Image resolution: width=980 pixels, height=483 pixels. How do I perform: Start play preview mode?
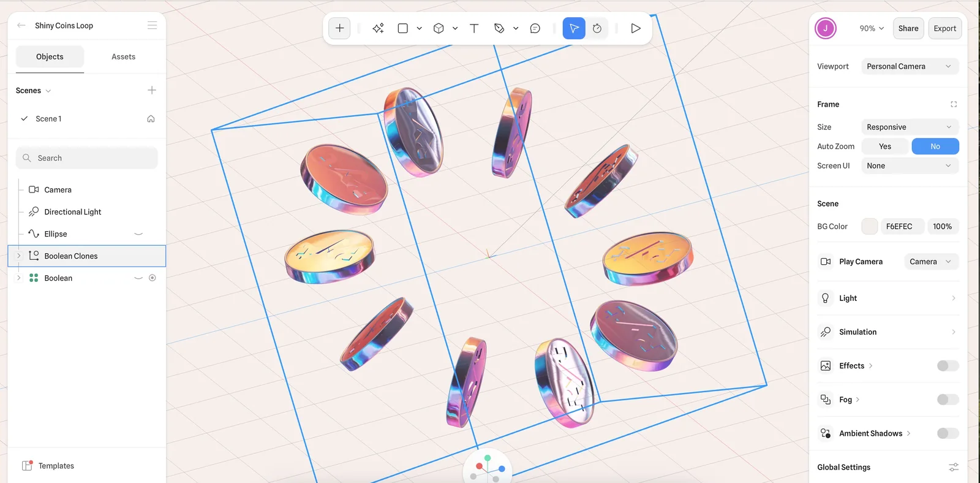point(636,28)
